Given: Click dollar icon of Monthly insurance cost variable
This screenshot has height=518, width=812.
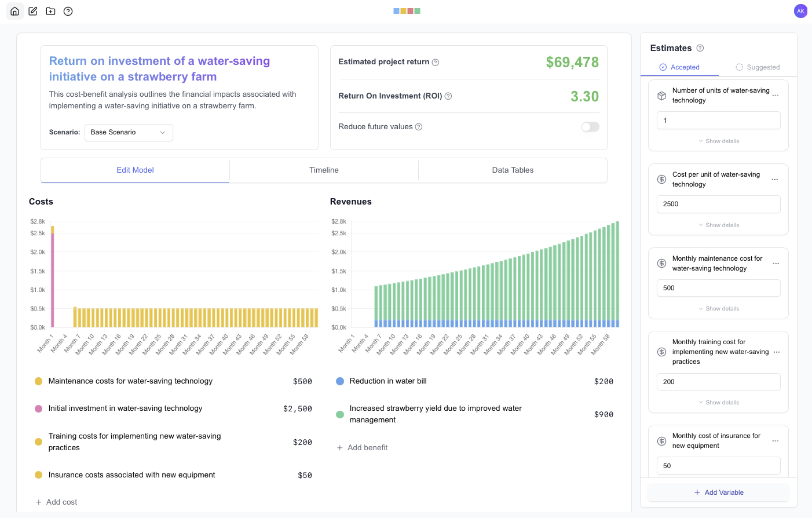Looking at the screenshot, I should [x=662, y=441].
